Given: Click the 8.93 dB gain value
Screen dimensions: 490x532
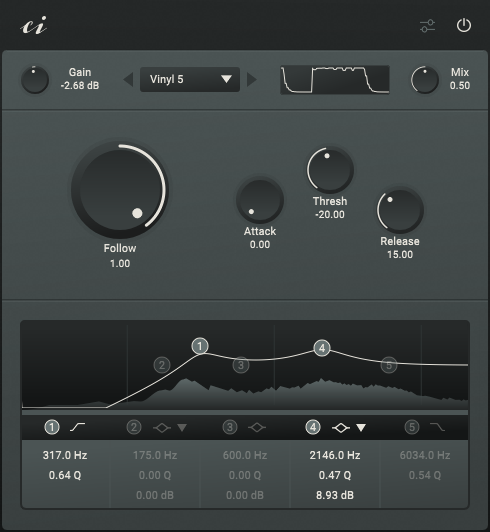Looking at the screenshot, I should tap(335, 495).
